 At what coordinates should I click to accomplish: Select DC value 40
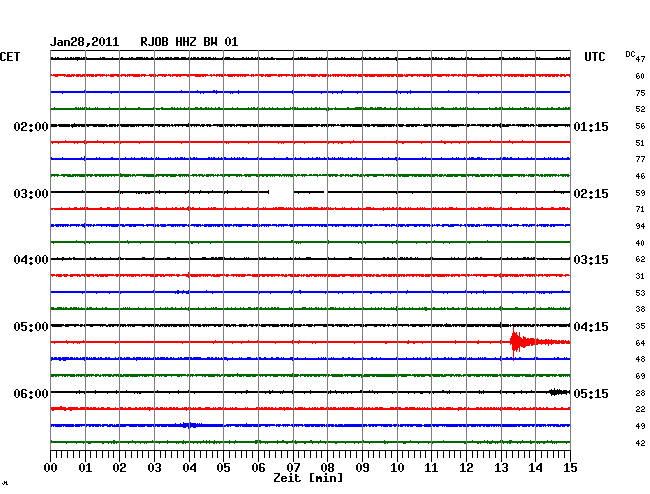(x=640, y=243)
